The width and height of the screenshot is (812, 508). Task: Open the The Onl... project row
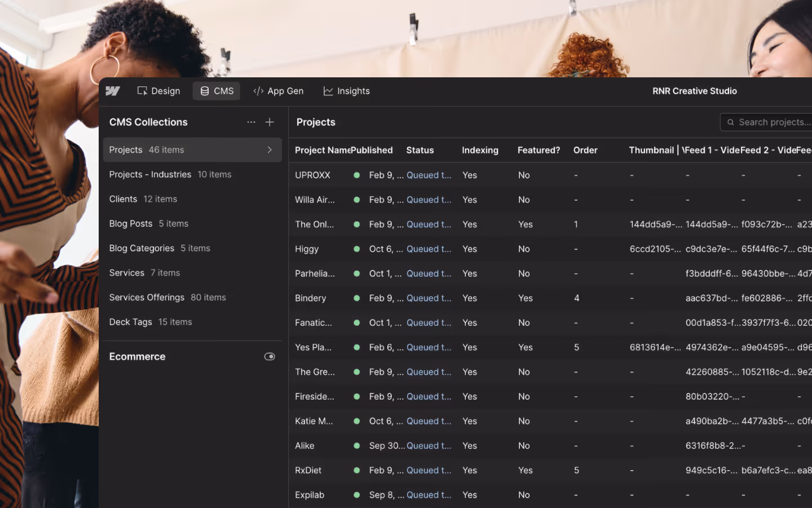click(550, 224)
